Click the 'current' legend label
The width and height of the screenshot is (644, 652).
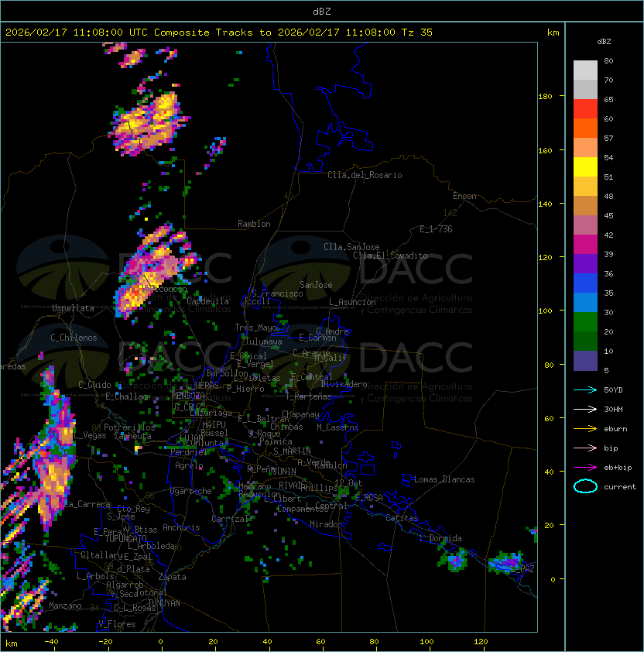(620, 487)
